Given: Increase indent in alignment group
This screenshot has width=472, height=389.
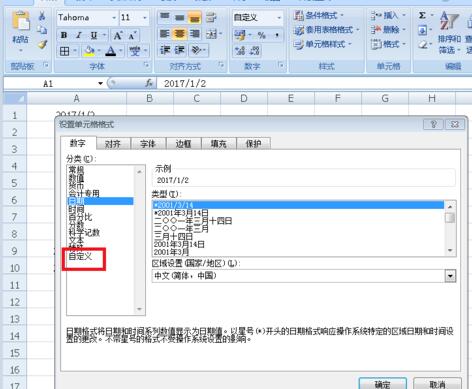Looking at the screenshot, I should (180, 50).
